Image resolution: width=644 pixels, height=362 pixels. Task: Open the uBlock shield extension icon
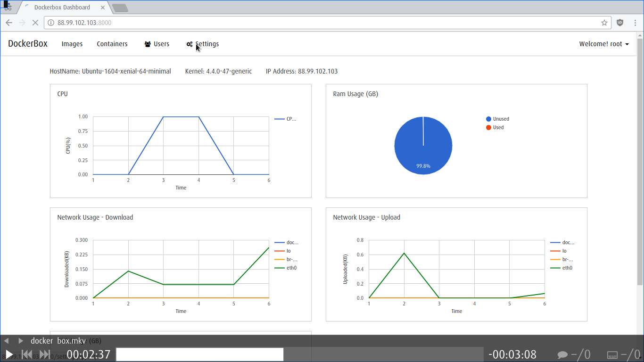(620, 23)
